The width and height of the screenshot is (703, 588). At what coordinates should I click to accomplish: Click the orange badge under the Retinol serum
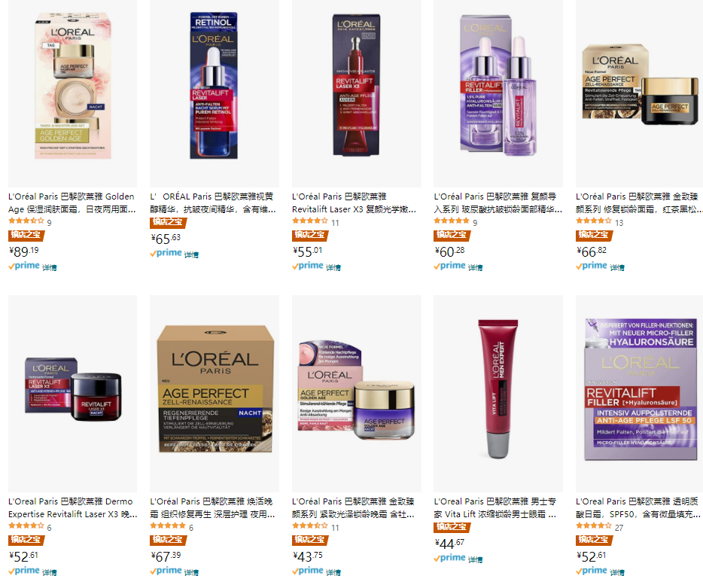tap(168, 222)
